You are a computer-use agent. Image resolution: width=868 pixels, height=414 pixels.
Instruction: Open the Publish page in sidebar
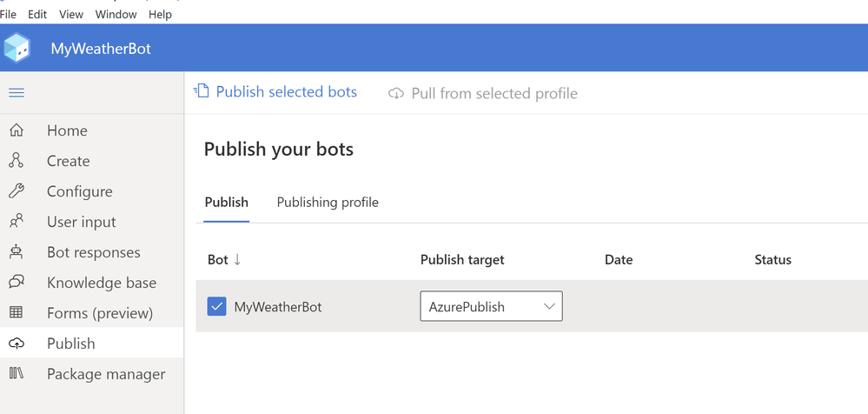pos(71,344)
